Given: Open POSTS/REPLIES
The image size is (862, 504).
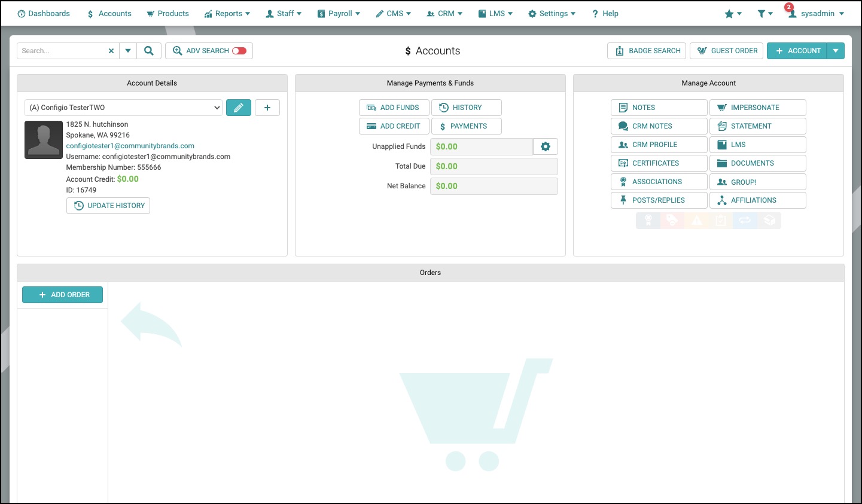Looking at the screenshot, I should pyautogui.click(x=659, y=200).
